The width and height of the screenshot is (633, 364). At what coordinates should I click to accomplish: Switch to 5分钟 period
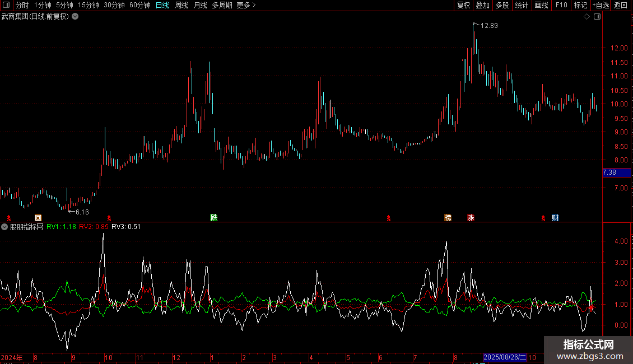[64, 5]
